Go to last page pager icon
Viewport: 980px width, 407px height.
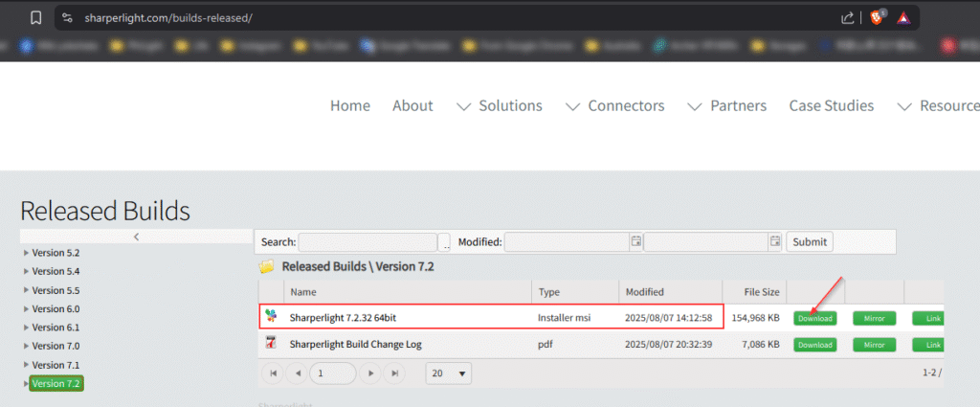coord(394,373)
